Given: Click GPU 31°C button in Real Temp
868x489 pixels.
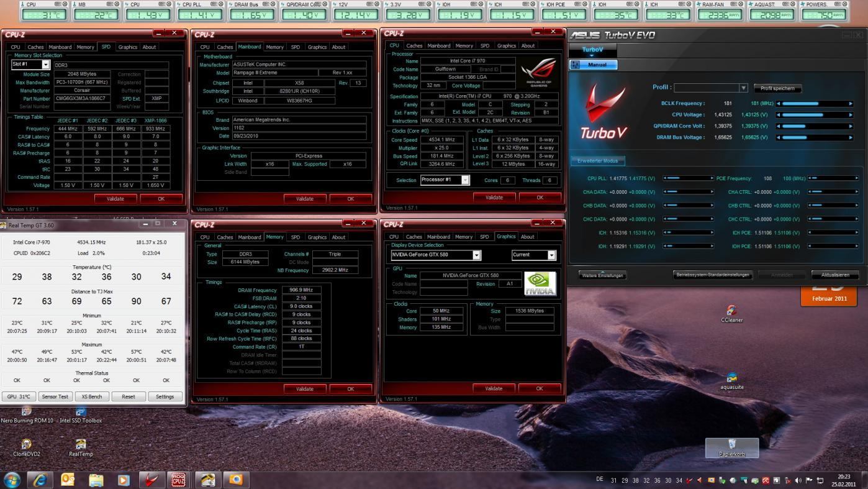Looking at the screenshot, I should [x=18, y=396].
